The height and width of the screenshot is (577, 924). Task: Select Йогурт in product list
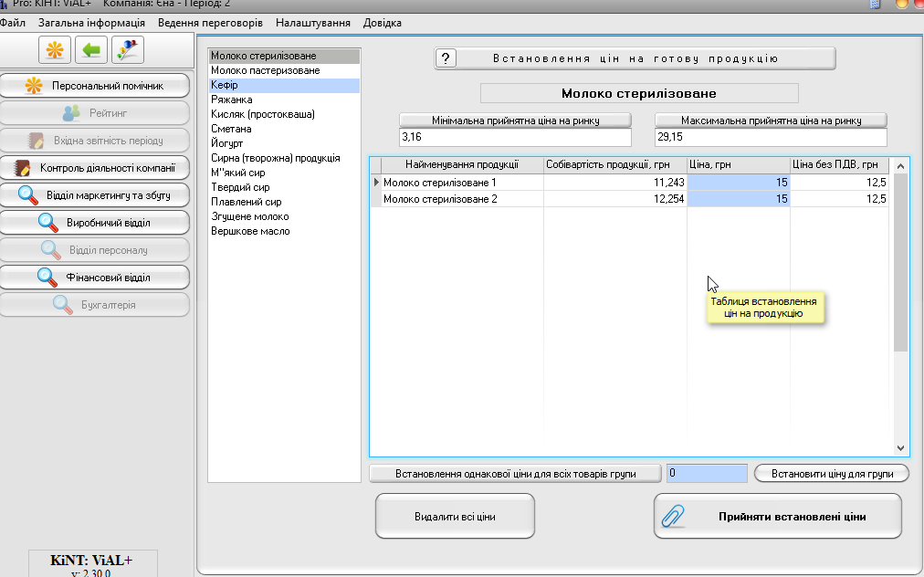point(284,143)
